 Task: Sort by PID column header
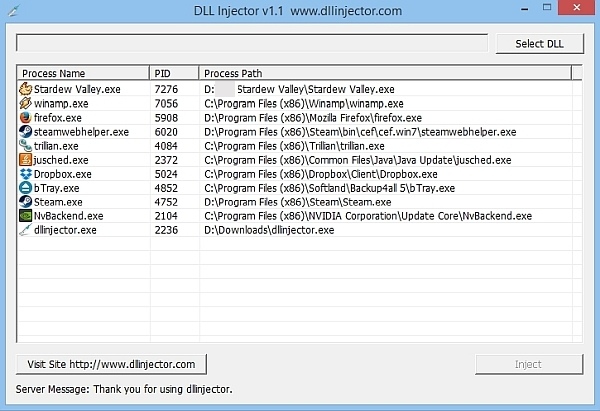coord(174,73)
